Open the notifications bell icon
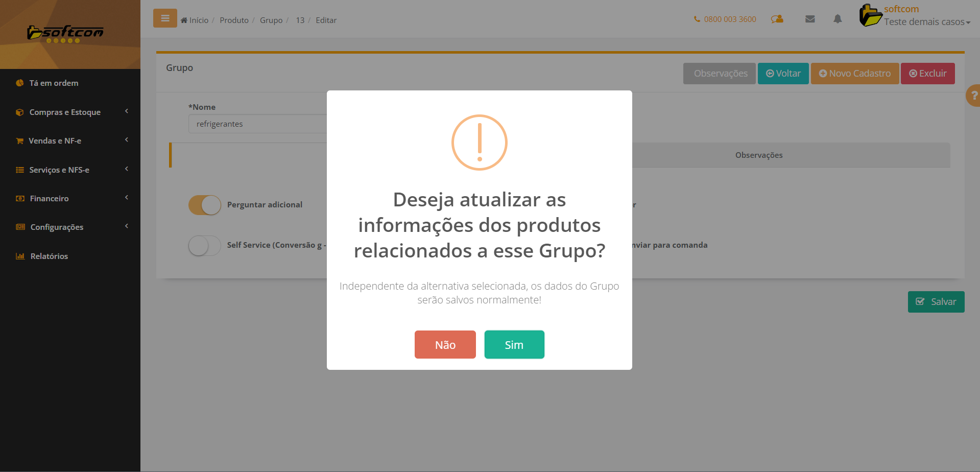Viewport: 980px width, 472px height. (x=838, y=19)
